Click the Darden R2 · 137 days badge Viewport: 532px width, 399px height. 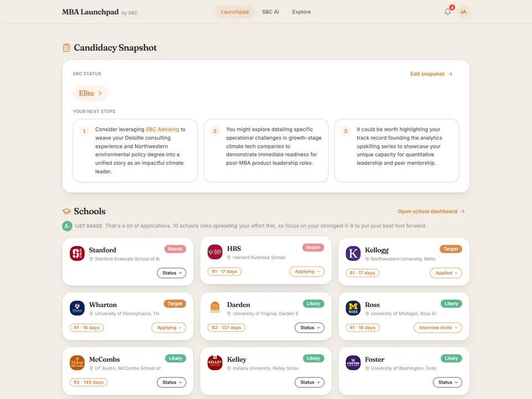tap(226, 328)
